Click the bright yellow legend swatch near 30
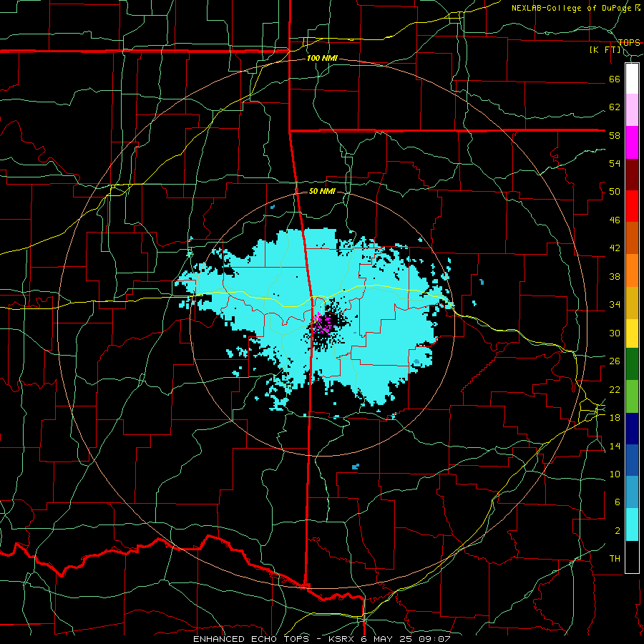This screenshot has width=644, height=644. pyautogui.click(x=632, y=333)
